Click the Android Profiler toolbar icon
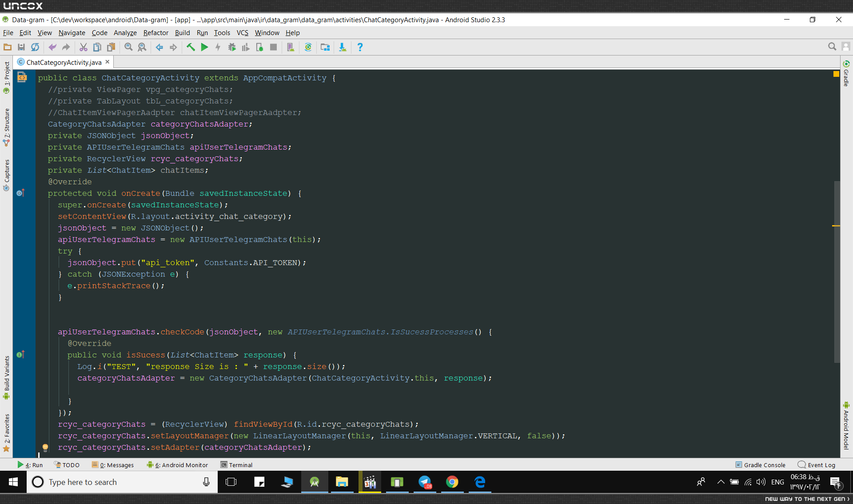The width and height of the screenshot is (853, 504). (x=246, y=47)
